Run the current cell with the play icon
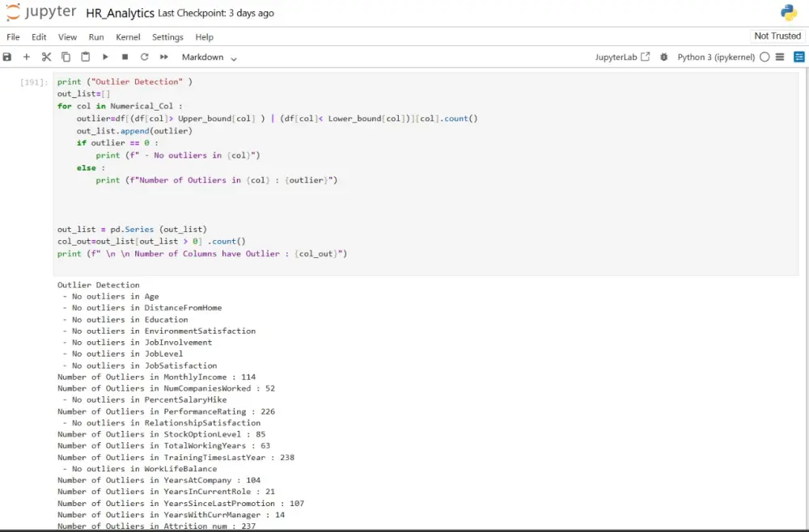This screenshot has height=532, width=809. pyautogui.click(x=104, y=57)
